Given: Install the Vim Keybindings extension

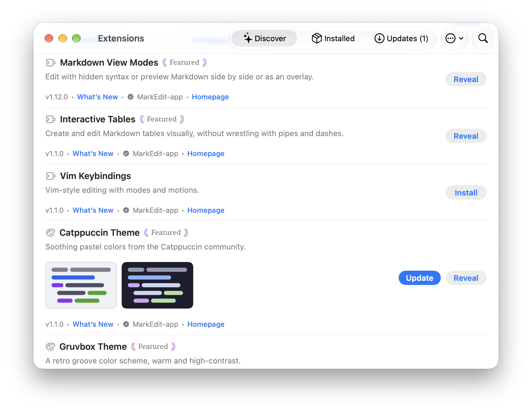Looking at the screenshot, I should 466,192.
